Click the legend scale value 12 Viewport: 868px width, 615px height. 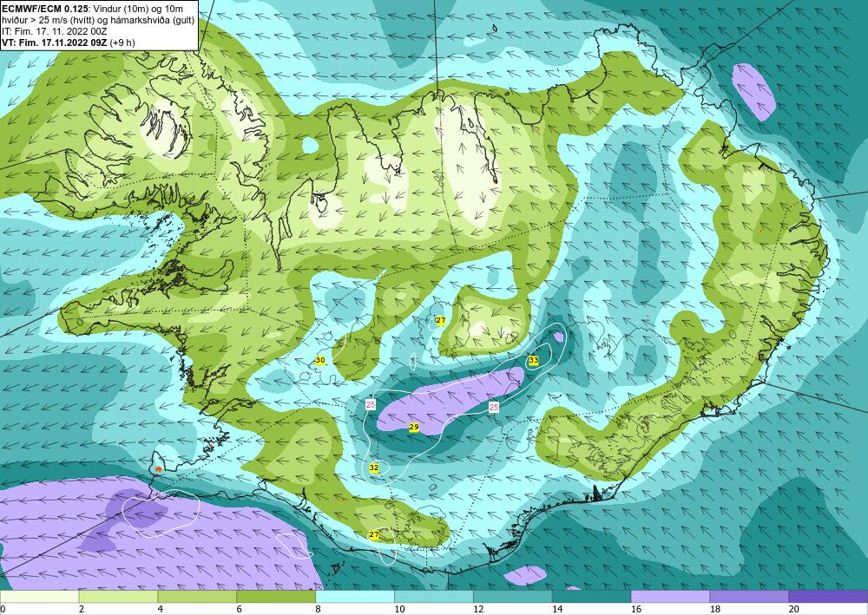(478, 610)
